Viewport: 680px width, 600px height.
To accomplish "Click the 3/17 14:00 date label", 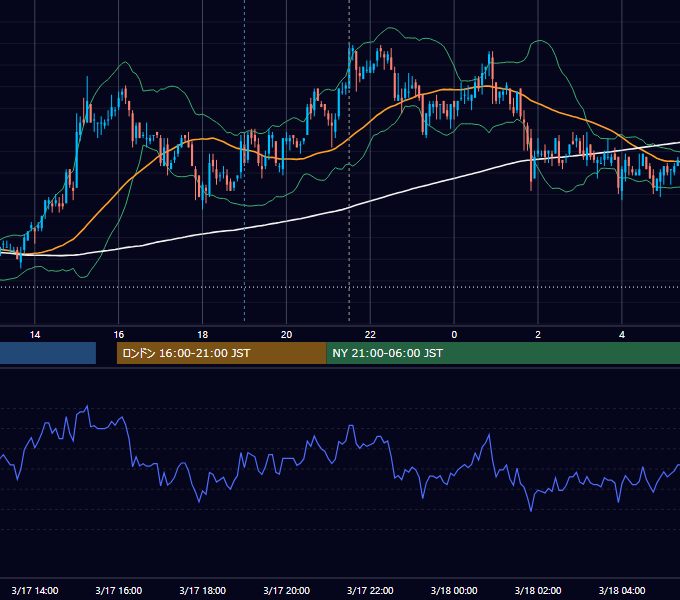I will click(x=35, y=590).
